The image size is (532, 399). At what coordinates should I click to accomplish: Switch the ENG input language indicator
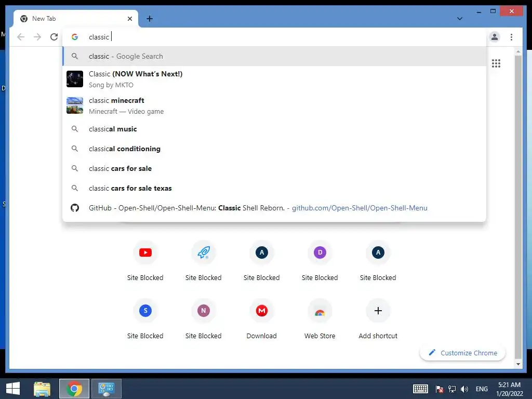point(482,389)
